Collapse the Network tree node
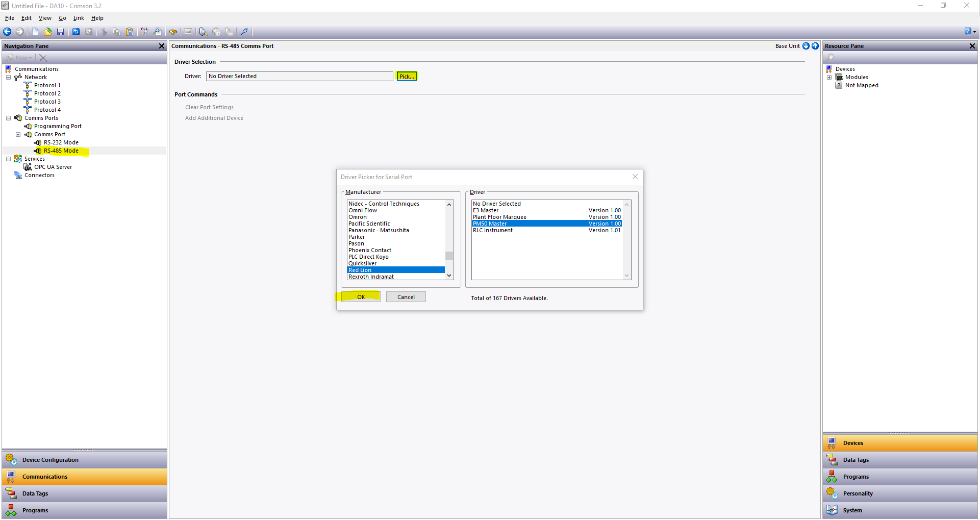This screenshot has width=980, height=520. (x=8, y=77)
